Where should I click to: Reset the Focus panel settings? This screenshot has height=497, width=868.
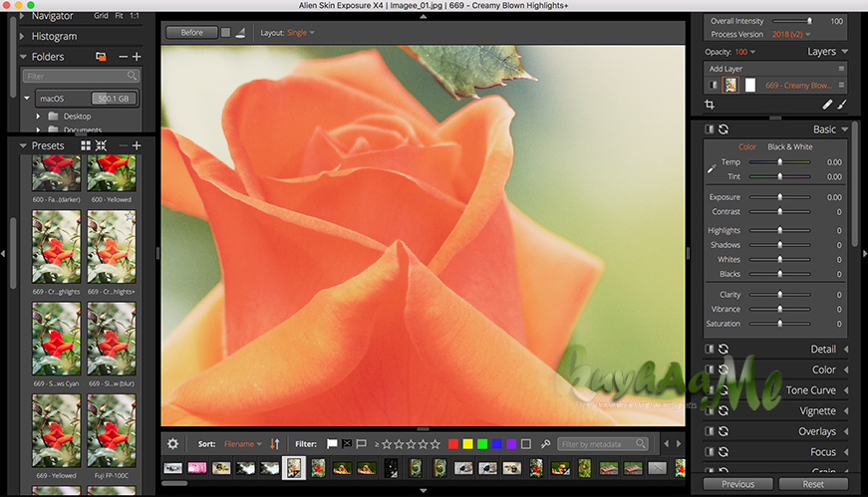coord(723,451)
